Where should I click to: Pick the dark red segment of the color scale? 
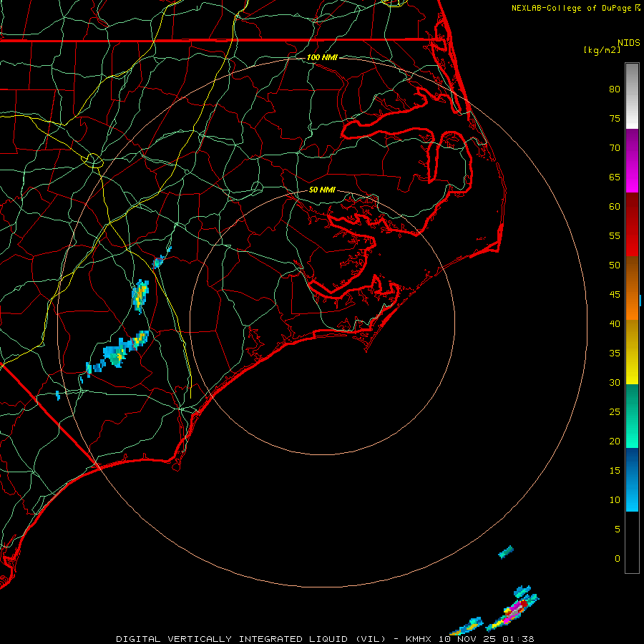tap(632, 224)
